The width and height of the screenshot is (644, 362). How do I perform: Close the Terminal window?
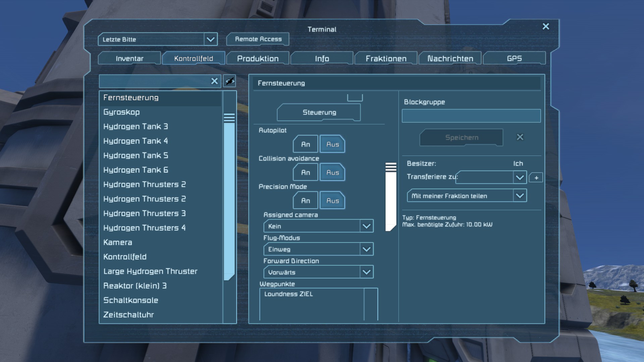tap(546, 26)
